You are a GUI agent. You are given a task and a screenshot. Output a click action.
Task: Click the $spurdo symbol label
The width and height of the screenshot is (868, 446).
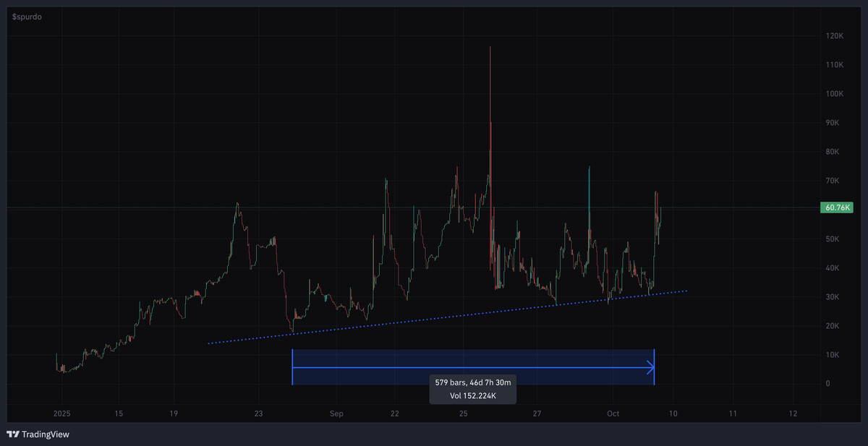coord(26,16)
